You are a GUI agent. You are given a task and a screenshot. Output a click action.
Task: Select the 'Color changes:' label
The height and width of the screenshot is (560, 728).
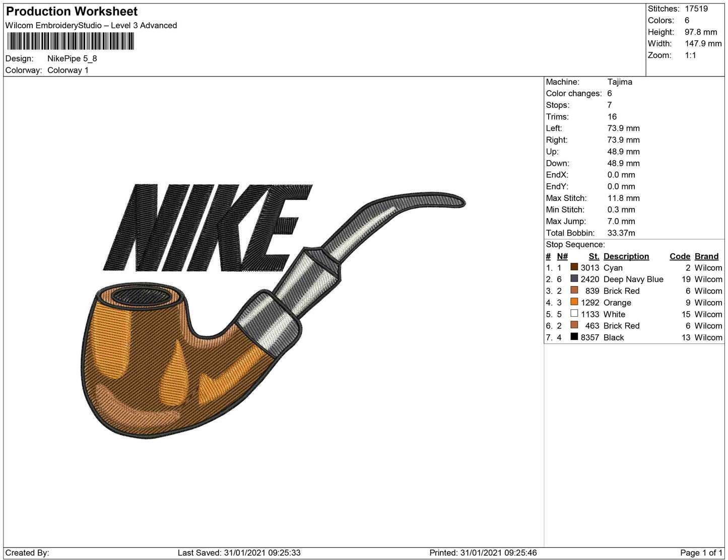point(574,93)
